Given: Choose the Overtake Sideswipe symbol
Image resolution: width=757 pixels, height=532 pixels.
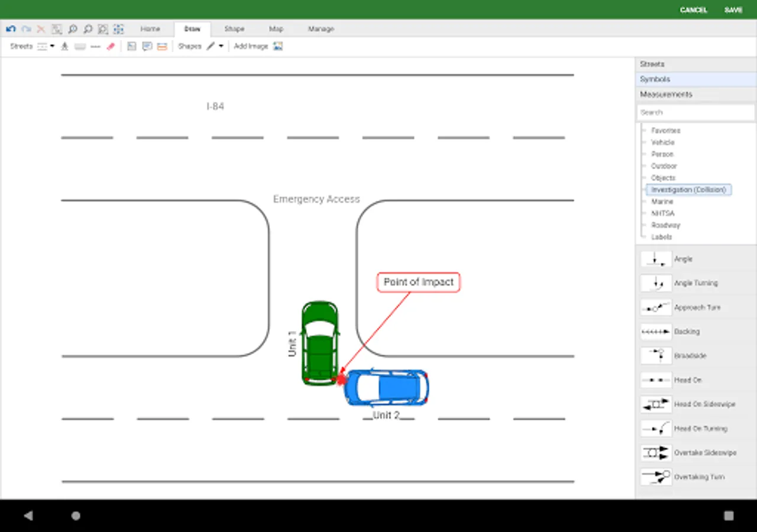Looking at the screenshot, I should (x=656, y=453).
